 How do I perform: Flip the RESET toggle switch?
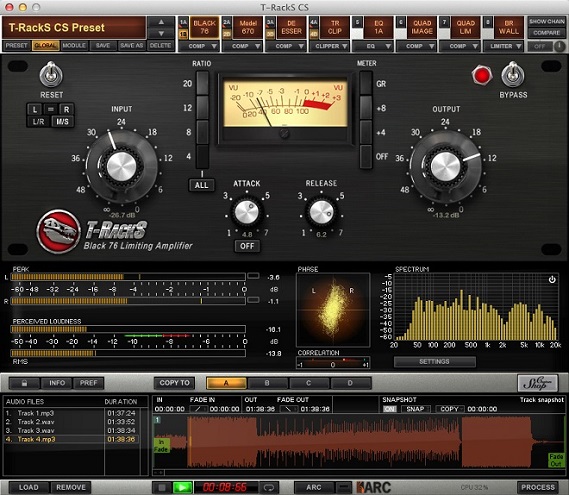[x=51, y=74]
